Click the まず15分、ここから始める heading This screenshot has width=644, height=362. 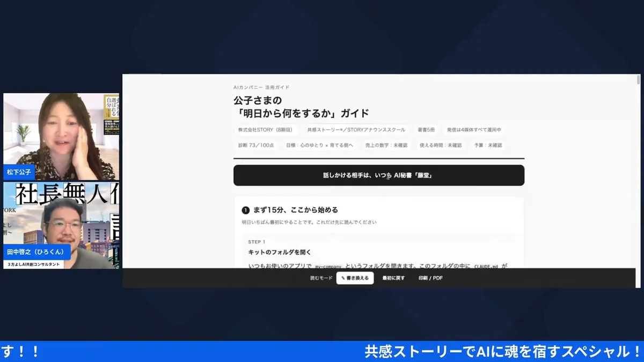[296, 210]
